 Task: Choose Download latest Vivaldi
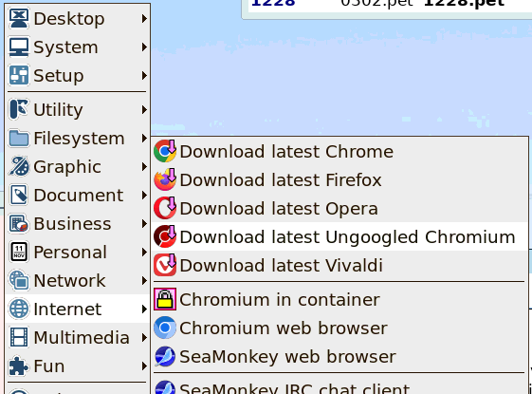pyautogui.click(x=339, y=265)
